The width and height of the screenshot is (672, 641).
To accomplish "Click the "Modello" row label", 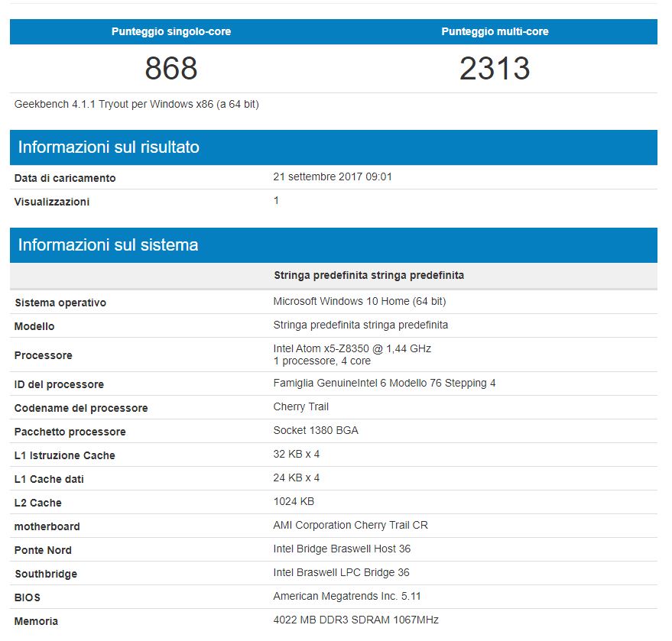I will [x=34, y=327].
